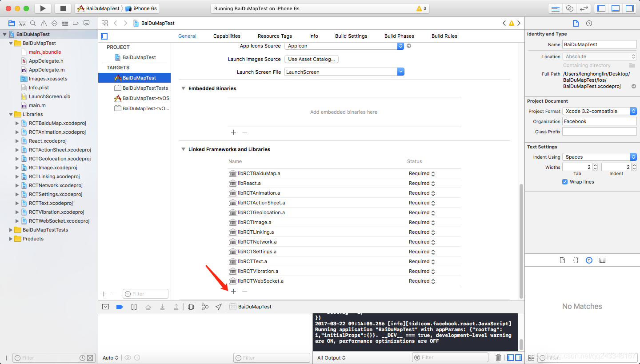Viewport: 640px width, 364px height.
Task: Open the related items grid menu
Action: pyautogui.click(x=104, y=23)
